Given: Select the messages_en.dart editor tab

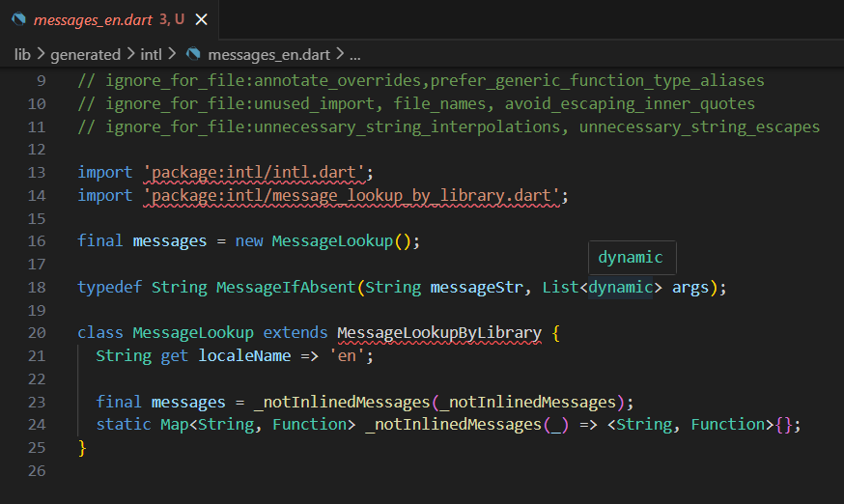Looking at the screenshot, I should 109,20.
